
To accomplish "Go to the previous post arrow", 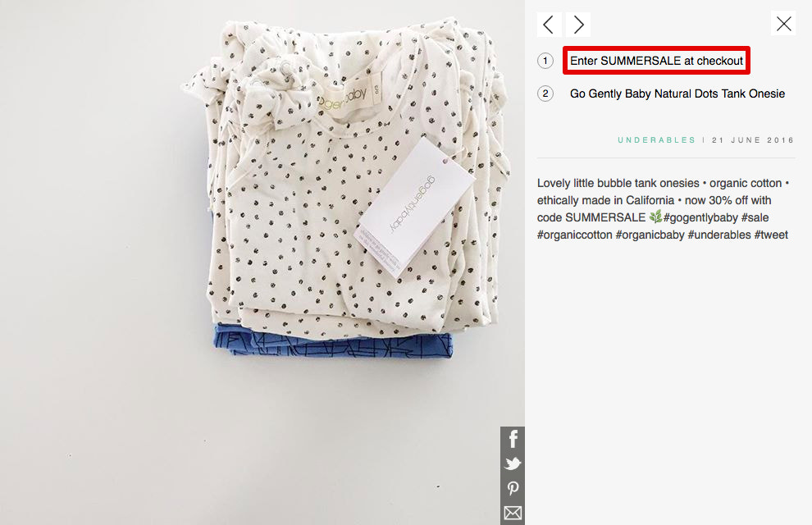I will click(x=549, y=25).
